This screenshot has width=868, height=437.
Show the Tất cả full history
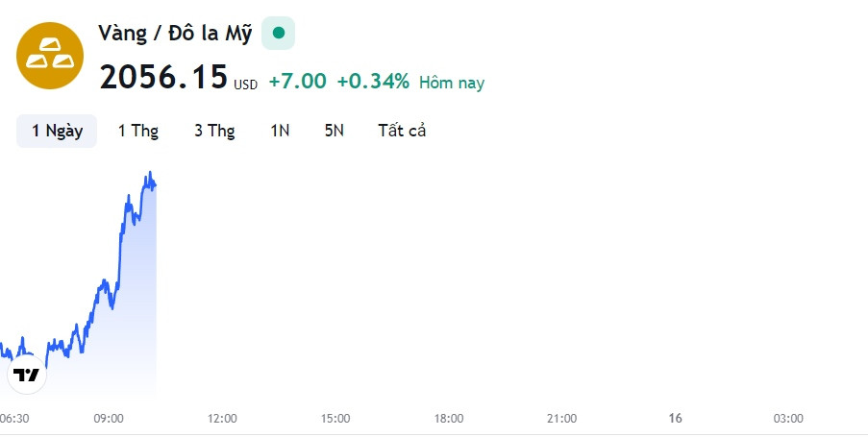[402, 131]
